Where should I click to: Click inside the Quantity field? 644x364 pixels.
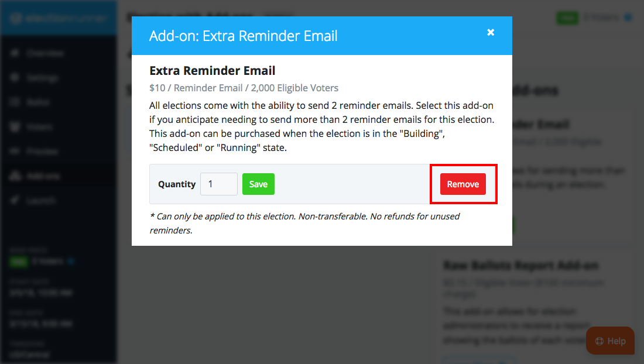218,184
